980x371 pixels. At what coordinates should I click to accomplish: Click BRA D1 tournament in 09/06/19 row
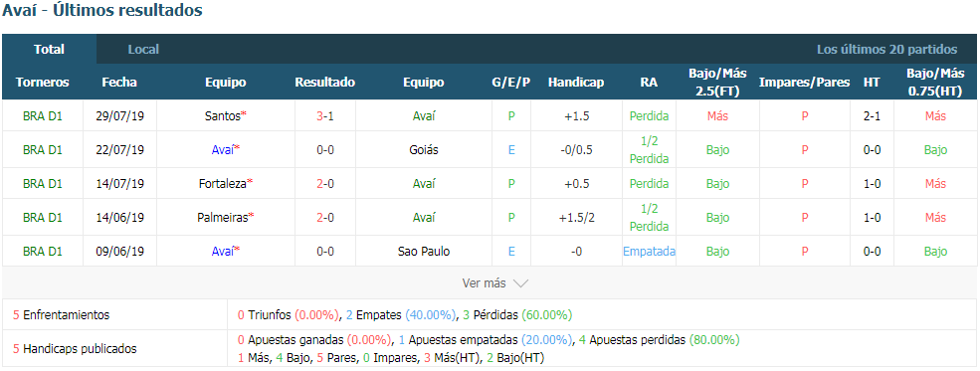[x=43, y=251]
